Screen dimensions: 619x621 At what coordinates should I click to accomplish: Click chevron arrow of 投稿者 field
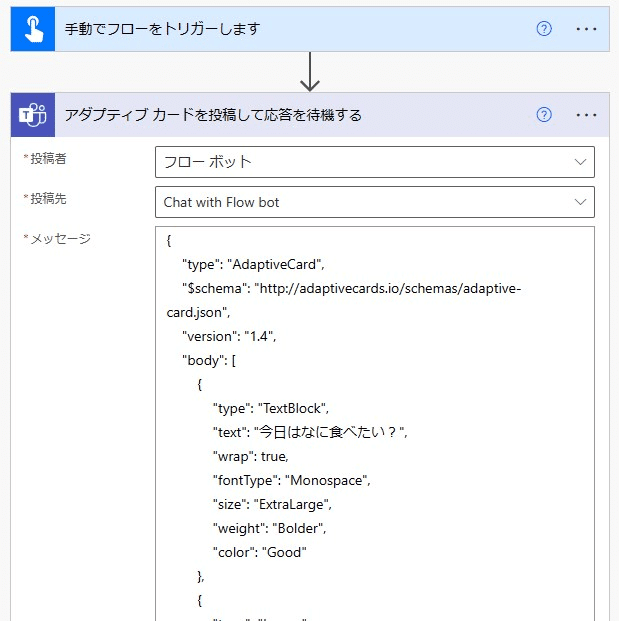[580, 162]
